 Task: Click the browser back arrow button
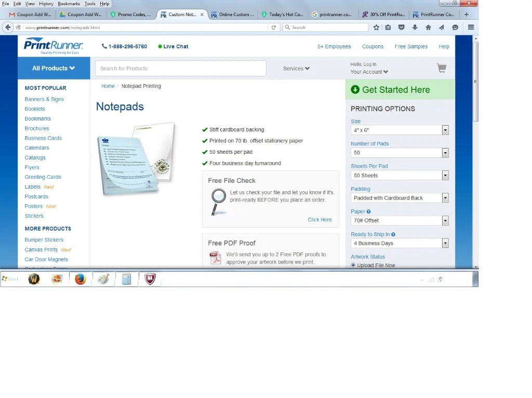[8, 28]
